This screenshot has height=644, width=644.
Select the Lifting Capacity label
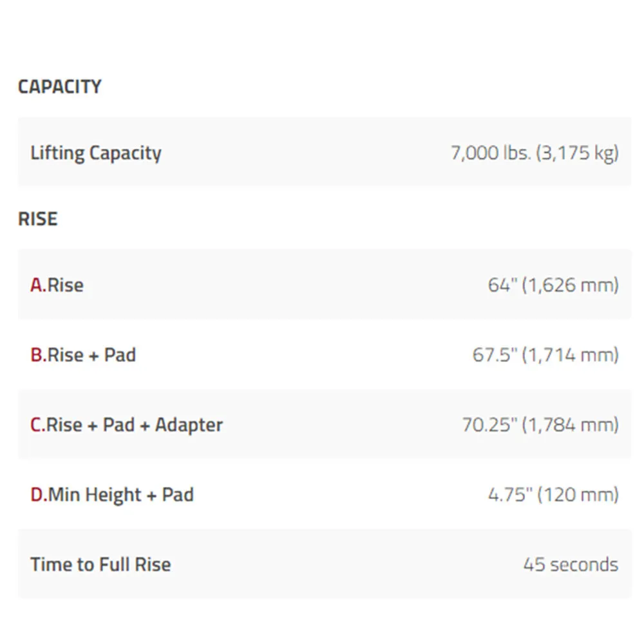[x=96, y=153]
